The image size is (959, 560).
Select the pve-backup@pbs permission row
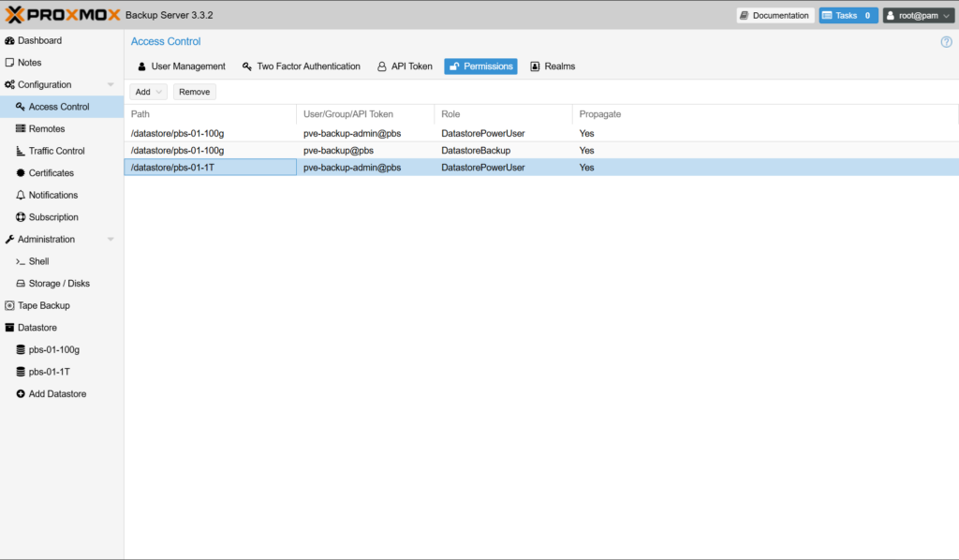(x=338, y=151)
